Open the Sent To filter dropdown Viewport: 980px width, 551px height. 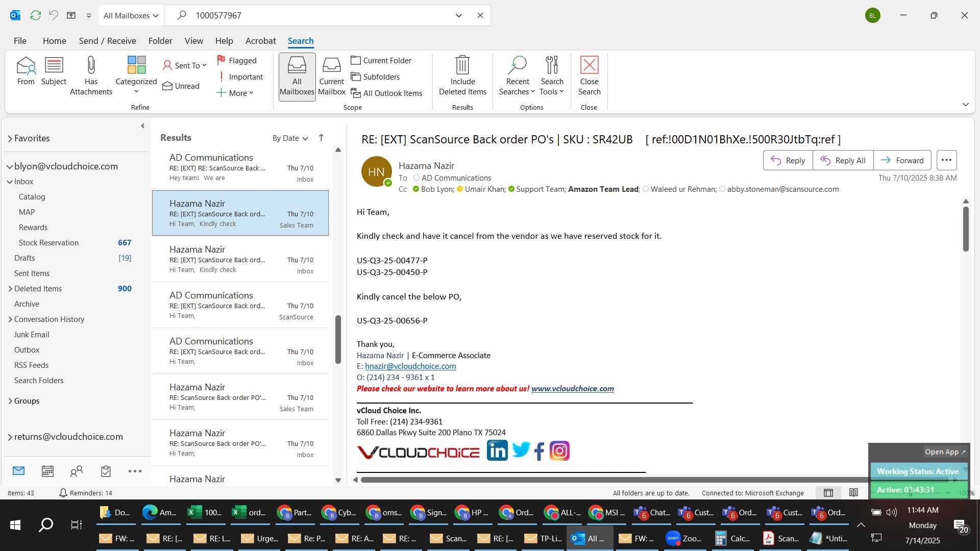184,65
